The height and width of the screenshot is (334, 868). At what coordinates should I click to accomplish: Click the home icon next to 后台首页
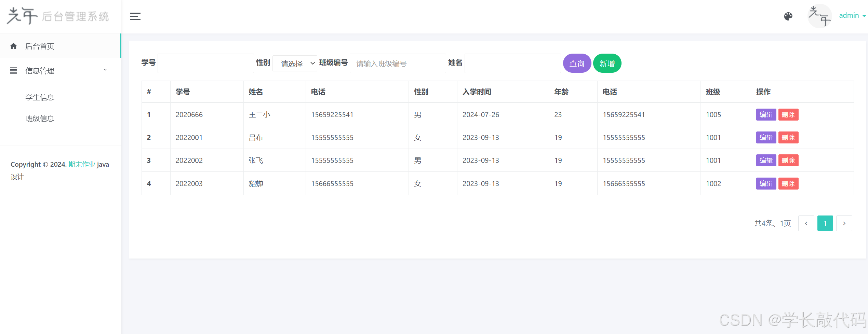(x=14, y=46)
